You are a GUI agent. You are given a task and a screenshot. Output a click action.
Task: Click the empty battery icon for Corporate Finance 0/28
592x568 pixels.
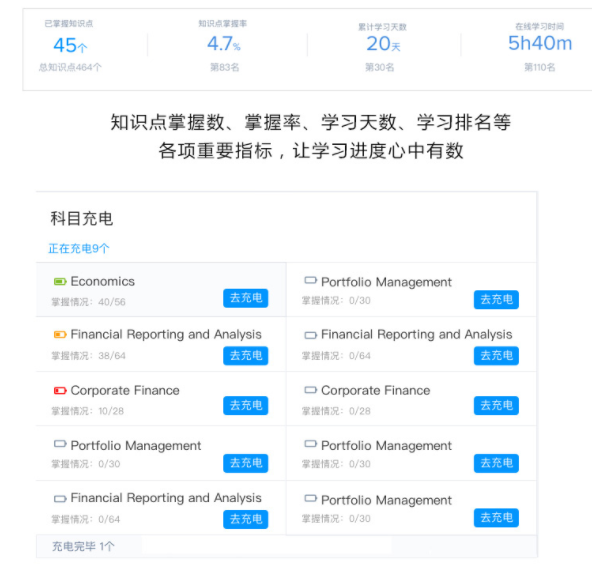point(310,390)
